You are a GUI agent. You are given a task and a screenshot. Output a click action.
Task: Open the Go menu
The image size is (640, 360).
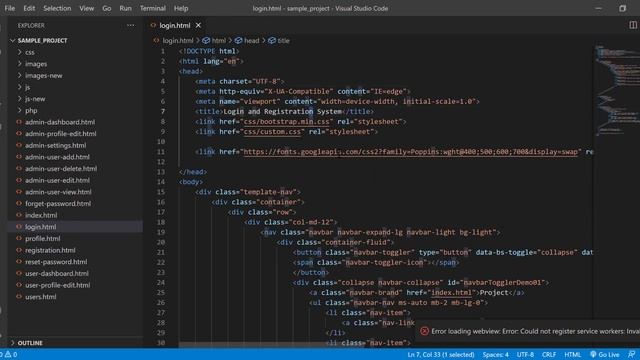tap(107, 8)
